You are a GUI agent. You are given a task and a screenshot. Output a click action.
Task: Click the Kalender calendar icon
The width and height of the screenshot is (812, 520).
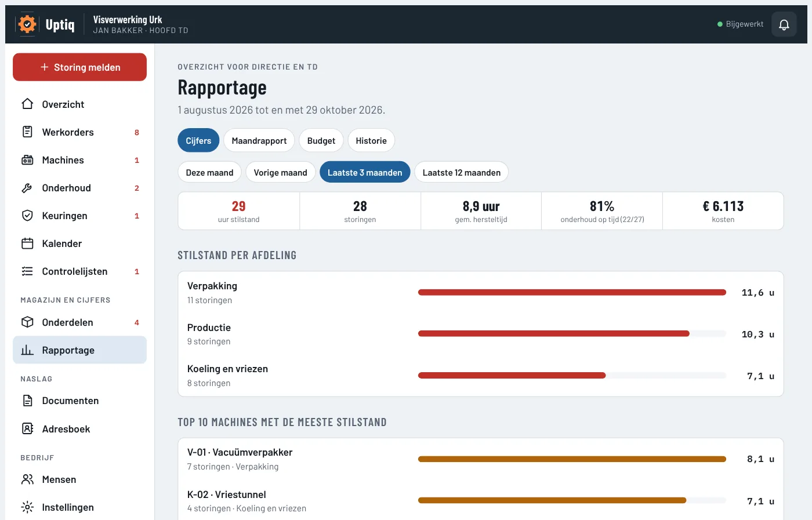click(27, 243)
